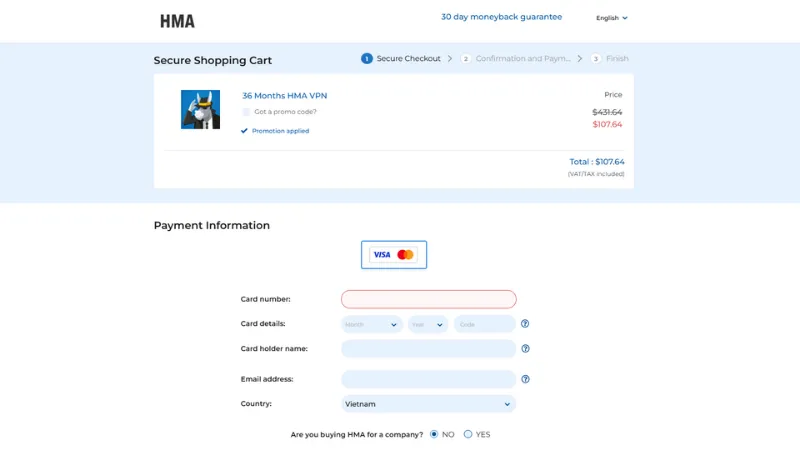Screen dimensions: 800x450
Task: Select YES for buying for a company
Action: pos(468,434)
